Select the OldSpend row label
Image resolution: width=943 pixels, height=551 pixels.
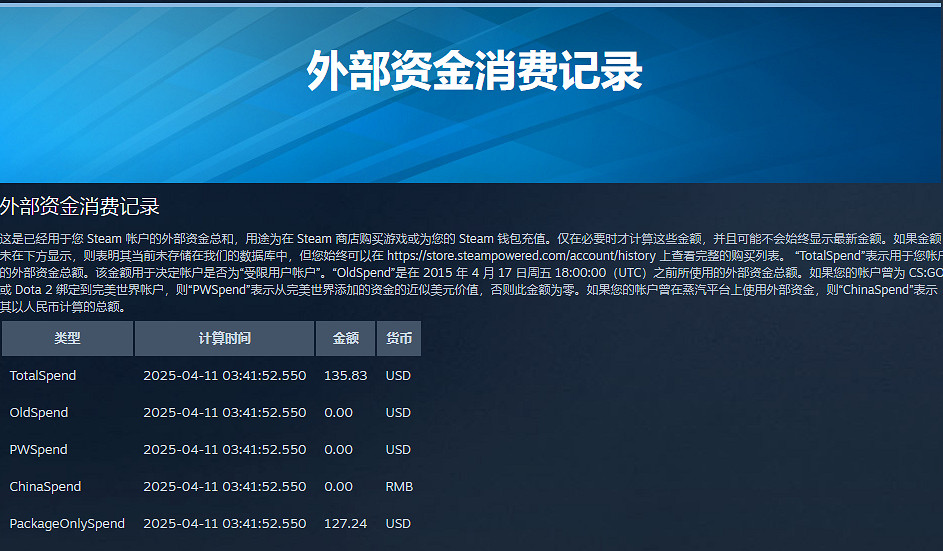point(38,413)
